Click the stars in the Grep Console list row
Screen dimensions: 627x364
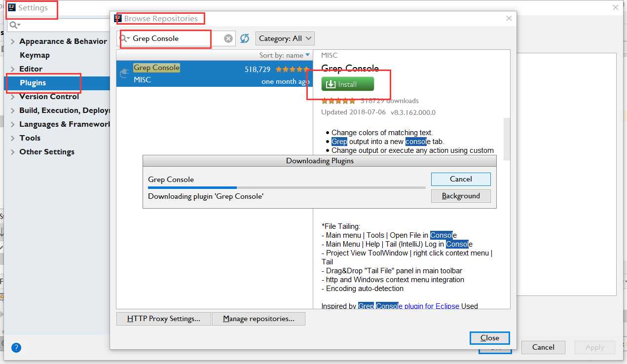(x=293, y=70)
